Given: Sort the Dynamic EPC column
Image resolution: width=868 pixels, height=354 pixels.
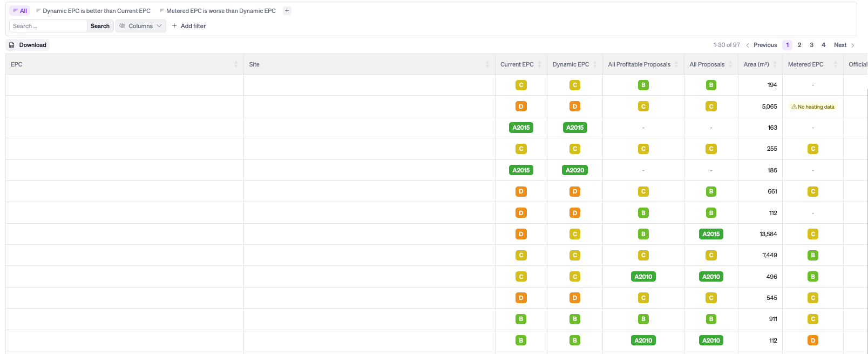Looking at the screenshot, I should click(x=595, y=64).
